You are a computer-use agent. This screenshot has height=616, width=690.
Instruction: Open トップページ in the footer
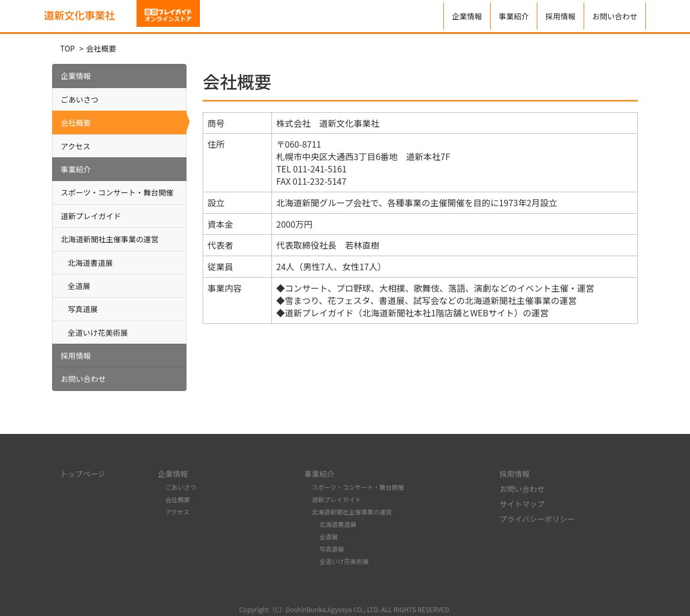click(83, 474)
